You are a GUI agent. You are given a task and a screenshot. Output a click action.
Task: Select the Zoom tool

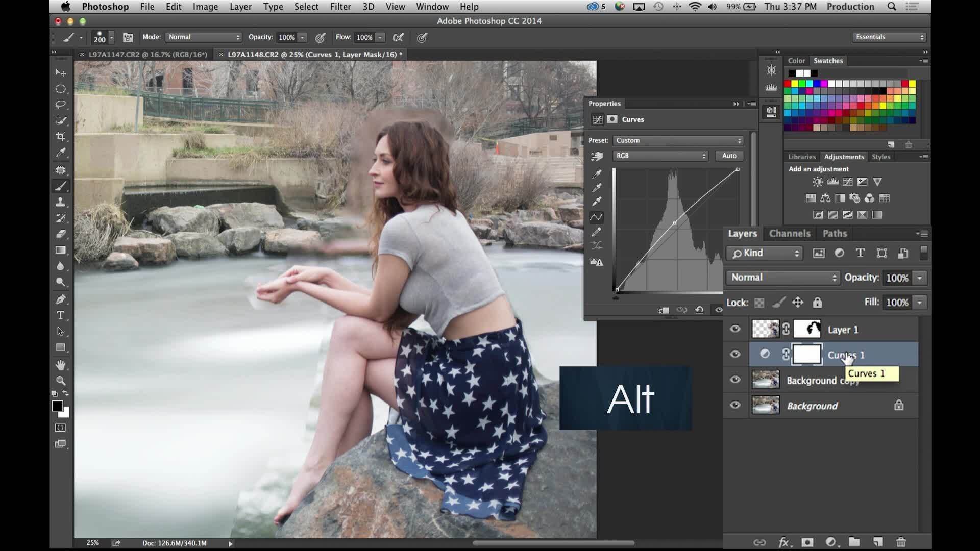(60, 381)
